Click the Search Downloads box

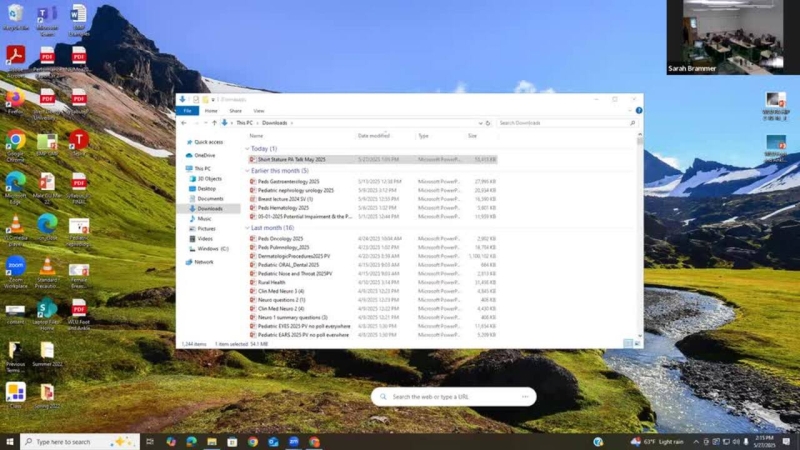click(565, 122)
